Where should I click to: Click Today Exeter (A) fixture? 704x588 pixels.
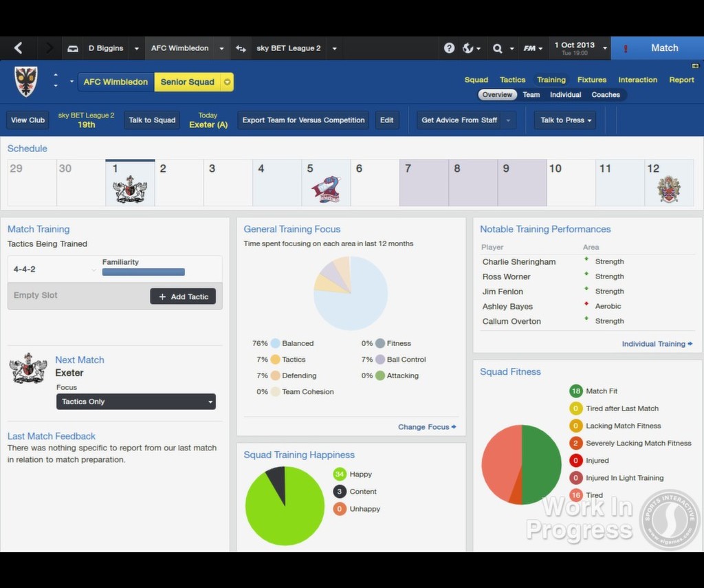[208, 120]
